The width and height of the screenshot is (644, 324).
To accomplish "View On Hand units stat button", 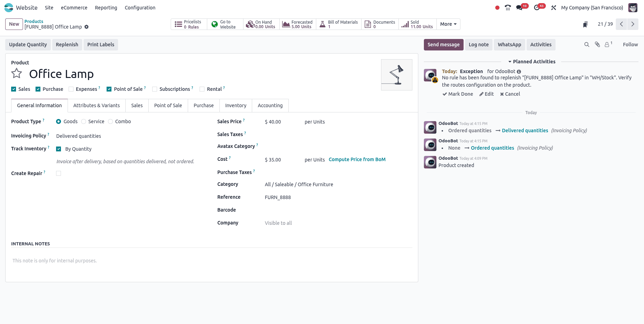I will [261, 24].
